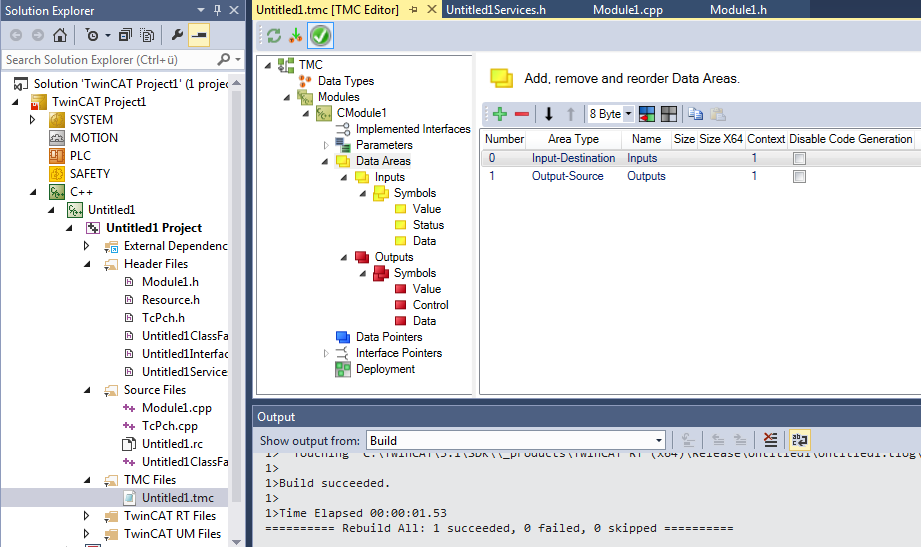Select the PLC node in Solution Explorer
Viewport: 921px width, 547px height.
coord(80,156)
